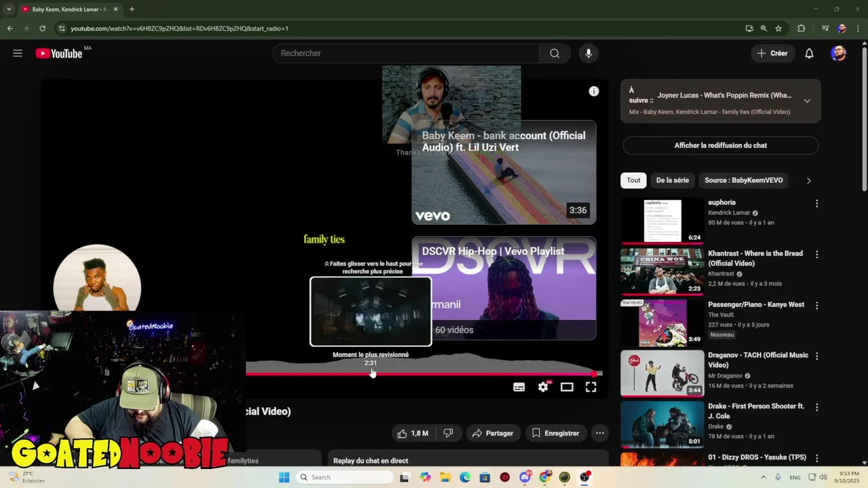The height and width of the screenshot is (488, 868).
Task: Open Microsoft Store from taskbar
Action: [x=485, y=477]
